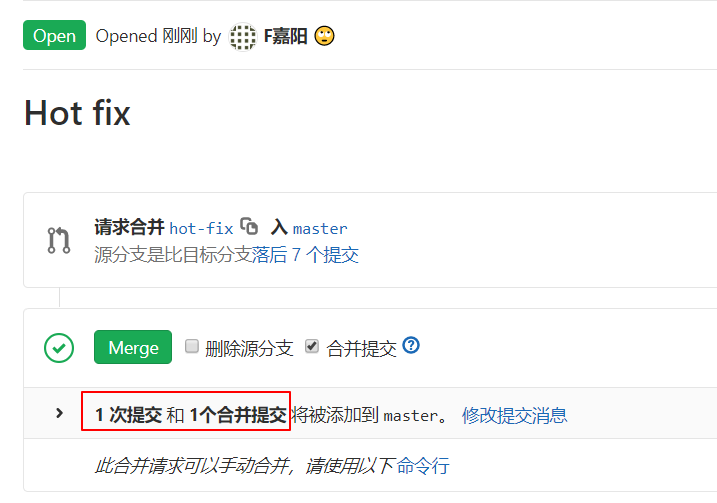Enable the 删除源分支 checkbox
Image resolution: width=717 pixels, height=503 pixels.
(192, 346)
